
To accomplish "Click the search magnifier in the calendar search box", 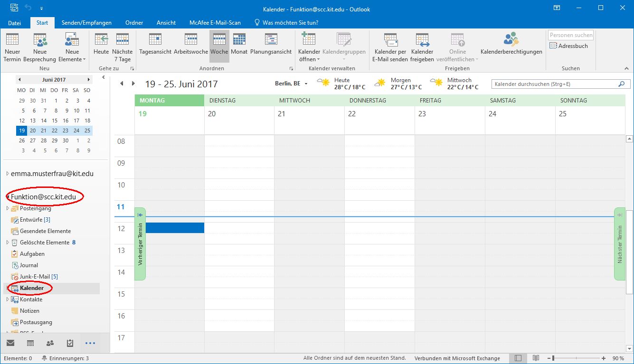I will (621, 84).
